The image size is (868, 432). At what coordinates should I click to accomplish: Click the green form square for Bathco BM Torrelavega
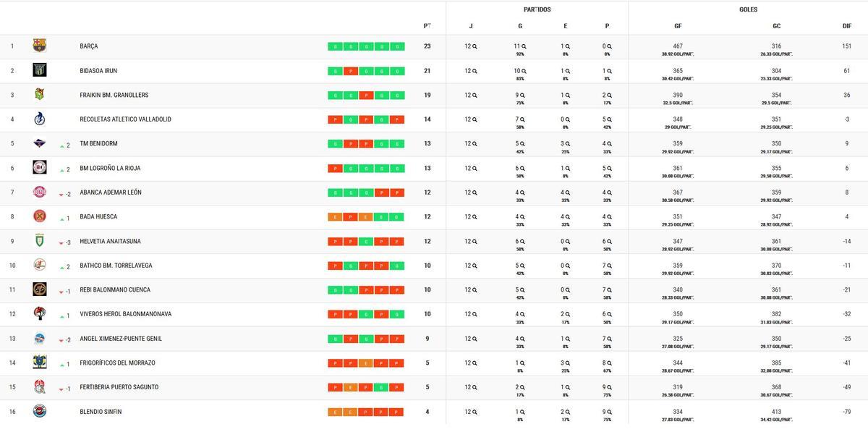[349, 266]
